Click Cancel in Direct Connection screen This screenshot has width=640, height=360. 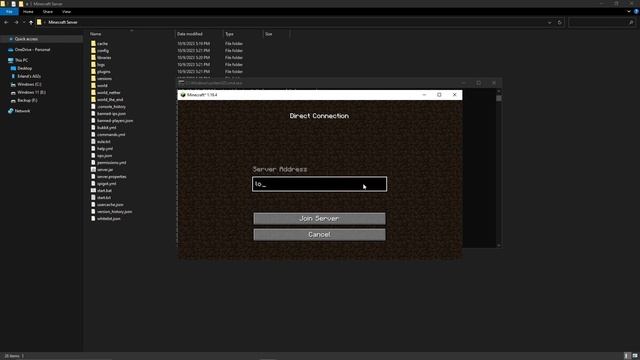click(x=319, y=235)
